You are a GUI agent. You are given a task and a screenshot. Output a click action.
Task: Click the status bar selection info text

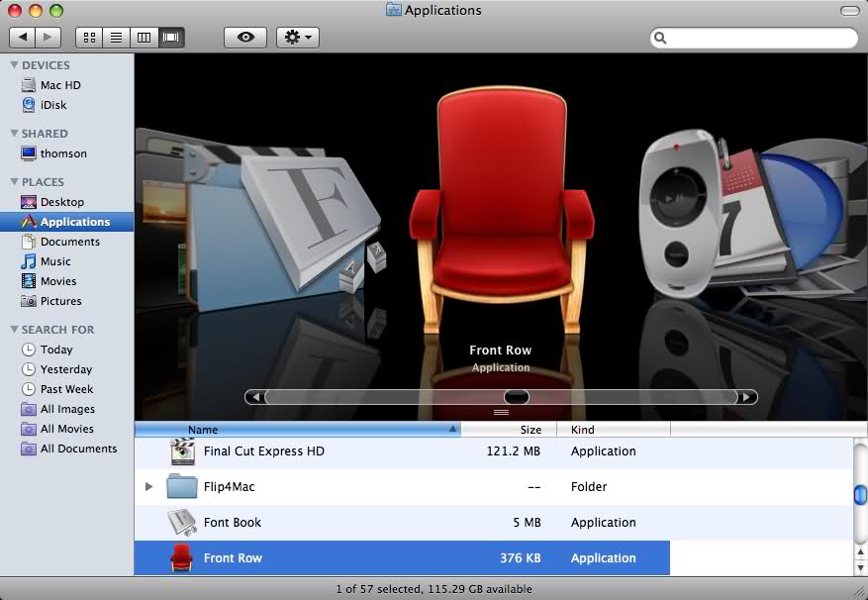434,589
